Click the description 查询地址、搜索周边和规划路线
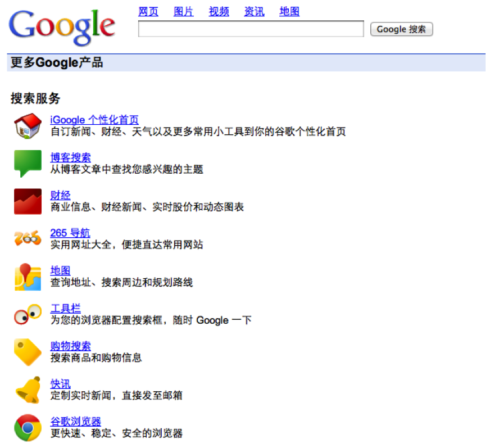486x448 pixels. click(x=121, y=282)
